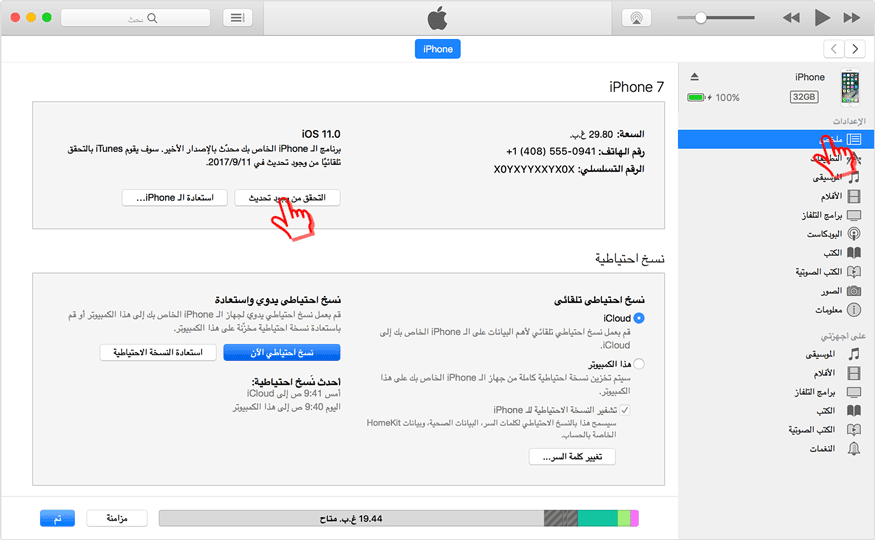The height and width of the screenshot is (540, 875).
Task: Click the مزامنة (Sync) button
Action: point(117,518)
